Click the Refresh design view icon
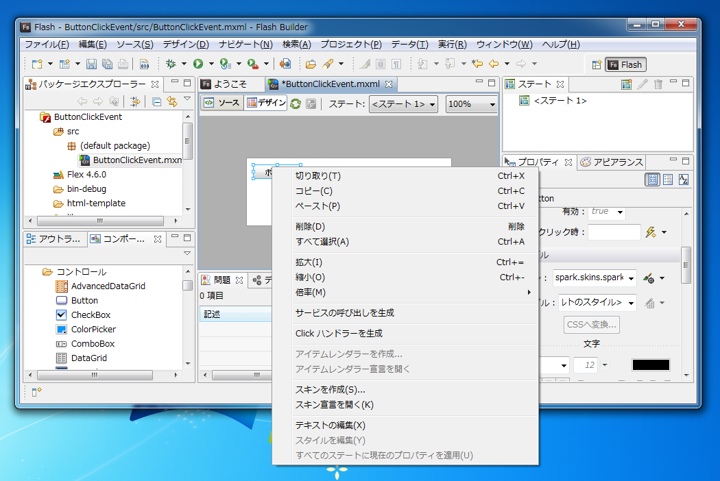The height and width of the screenshot is (481, 720). click(295, 104)
